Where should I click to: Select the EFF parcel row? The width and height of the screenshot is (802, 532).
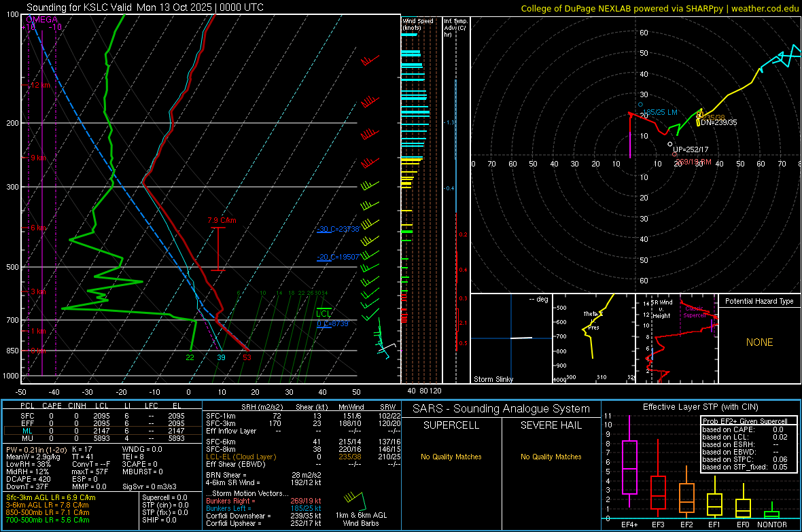point(103,423)
